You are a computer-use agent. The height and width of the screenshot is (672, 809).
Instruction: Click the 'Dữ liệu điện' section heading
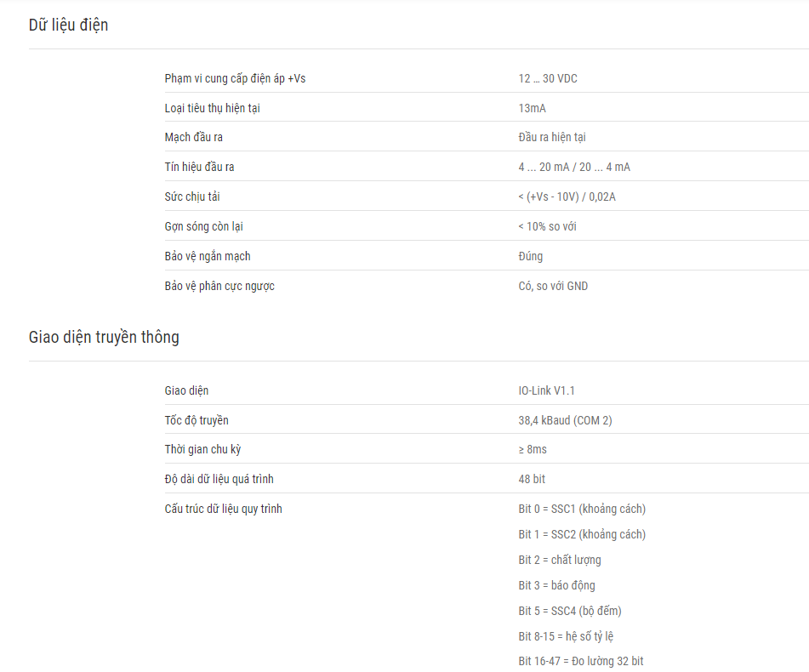click(68, 25)
